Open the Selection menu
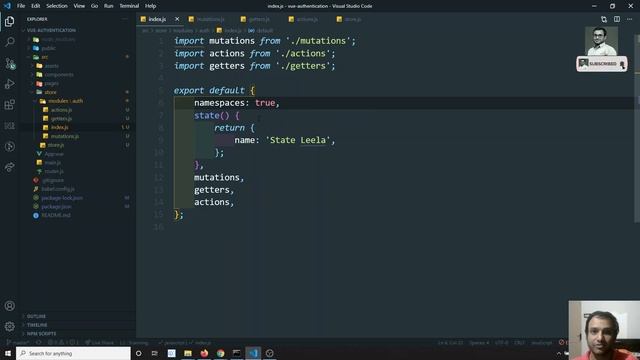This screenshot has width=640, height=360. (57, 6)
